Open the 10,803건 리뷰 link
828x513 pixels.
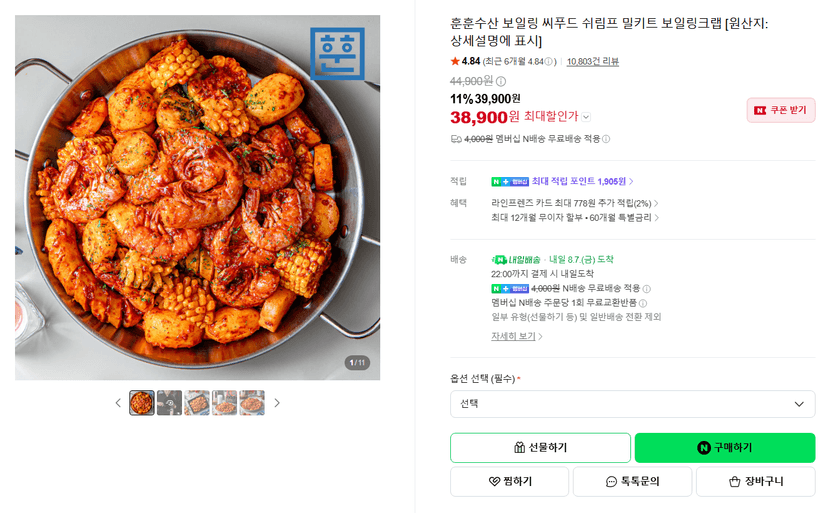pos(592,62)
